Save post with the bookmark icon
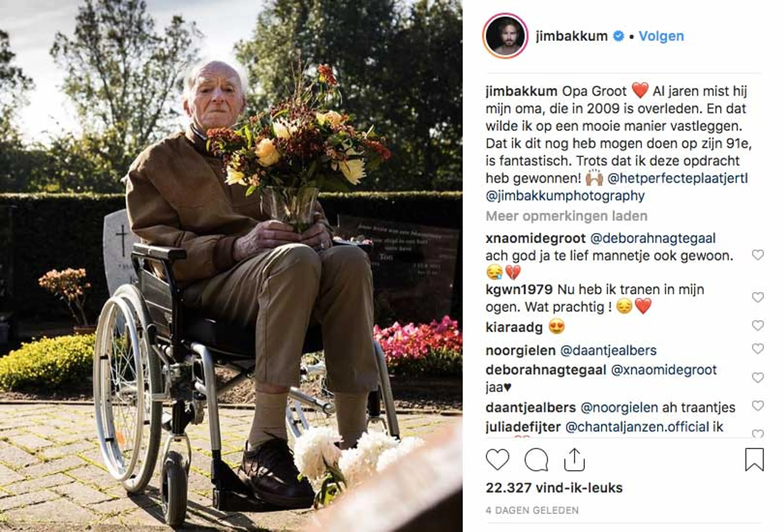The image size is (784, 532). point(755,459)
